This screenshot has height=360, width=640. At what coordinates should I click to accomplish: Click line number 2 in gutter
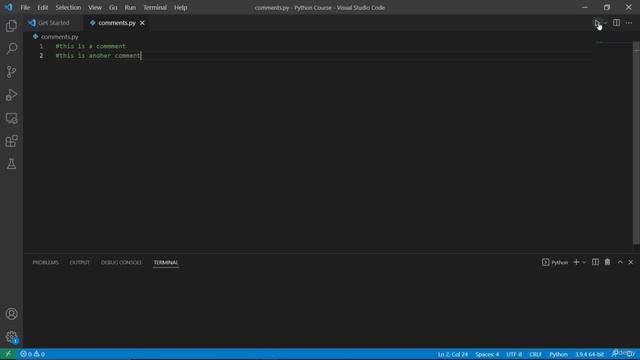point(41,56)
